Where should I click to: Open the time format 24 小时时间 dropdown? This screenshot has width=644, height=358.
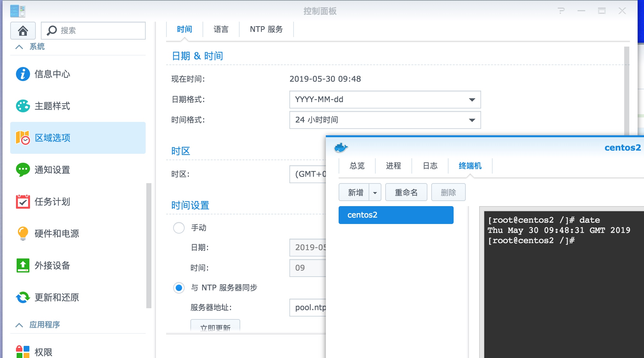(x=385, y=120)
